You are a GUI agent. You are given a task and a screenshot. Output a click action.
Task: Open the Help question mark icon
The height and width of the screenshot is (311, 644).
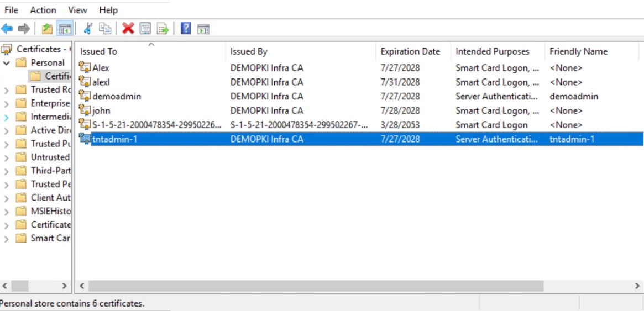click(186, 28)
